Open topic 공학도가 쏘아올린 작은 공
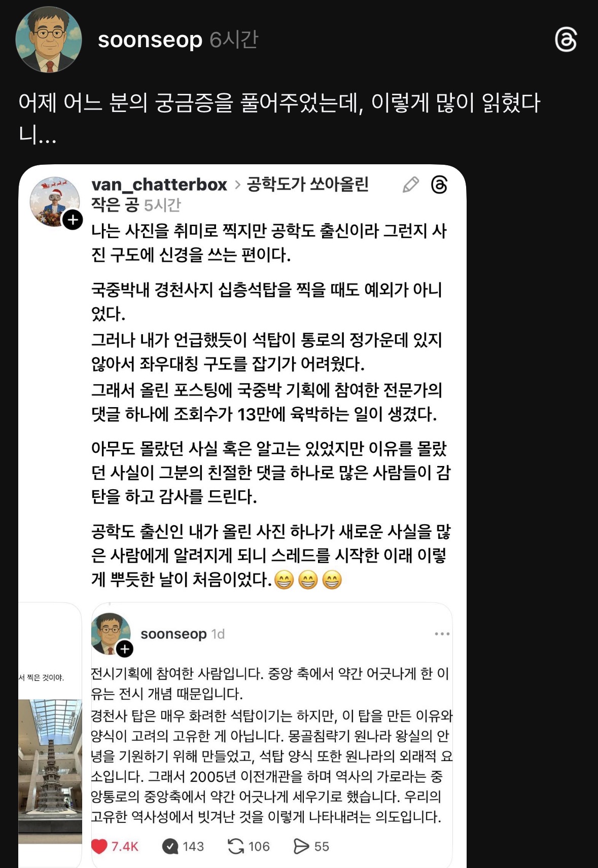The image size is (598, 868). click(230, 194)
